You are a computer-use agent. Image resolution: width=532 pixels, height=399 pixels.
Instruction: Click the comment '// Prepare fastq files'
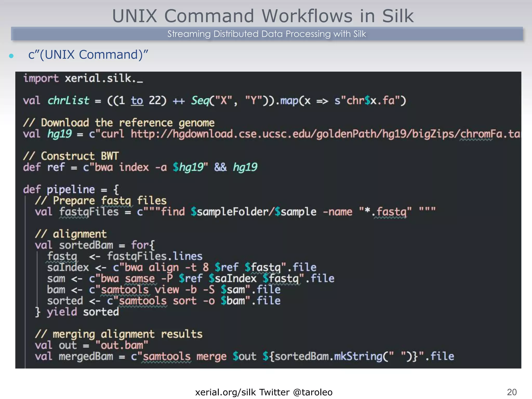point(101,201)
